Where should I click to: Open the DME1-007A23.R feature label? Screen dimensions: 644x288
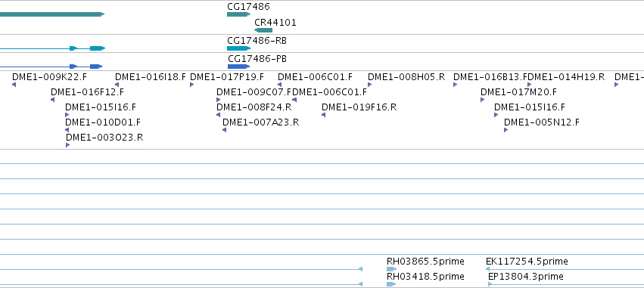tap(261, 122)
